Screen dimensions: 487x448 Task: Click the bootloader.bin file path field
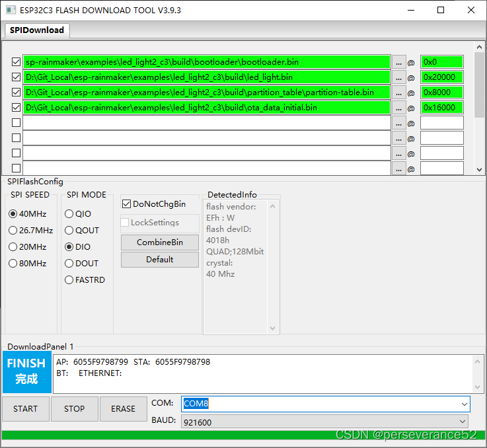click(207, 62)
